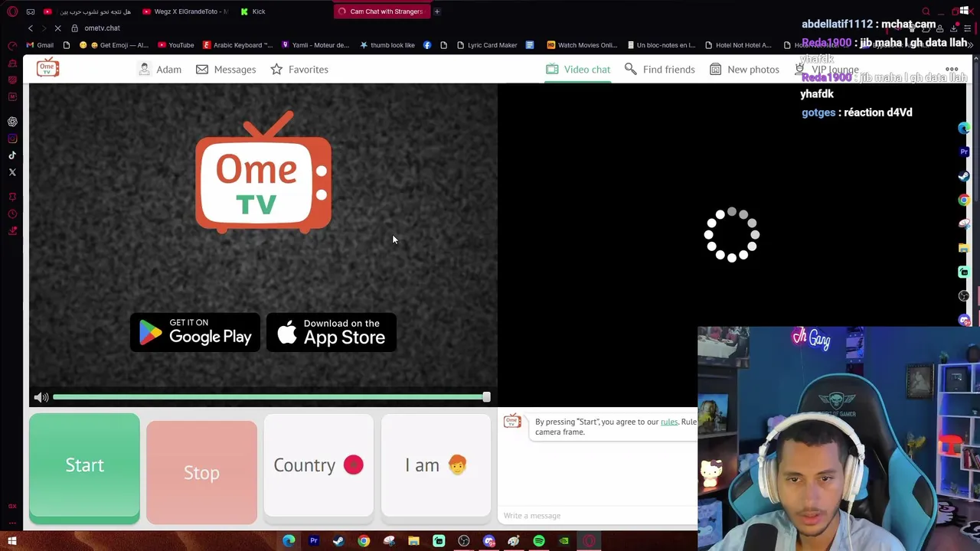Switch to the Wegz X ElGrandeToto tab
Image resolution: width=980 pixels, height=551 pixels.
pos(186,11)
